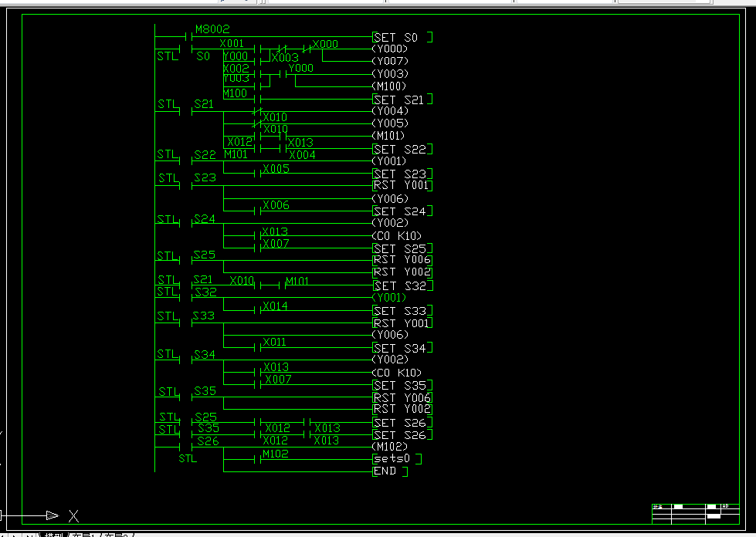Click the S33 step label
The image size is (756, 537).
coord(203,316)
